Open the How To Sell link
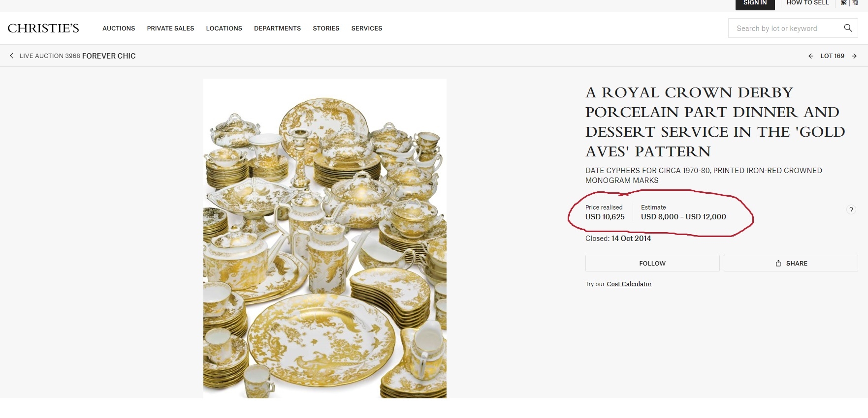The width and height of the screenshot is (868, 418). 807,3
